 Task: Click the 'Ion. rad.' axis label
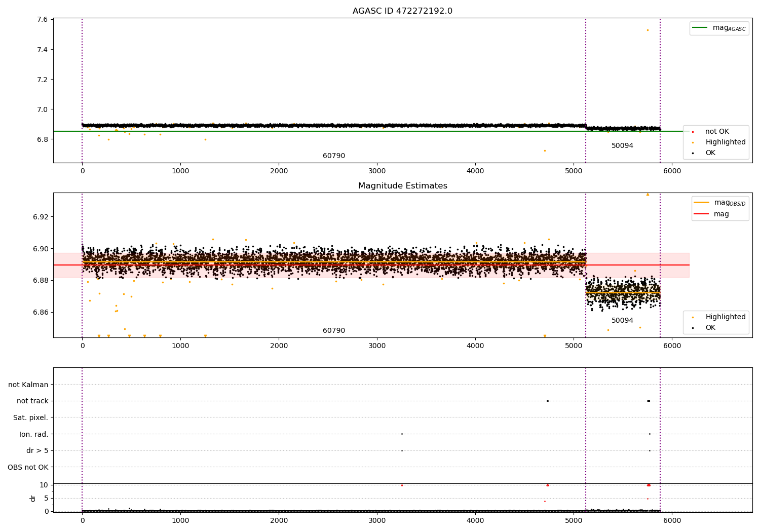pos(34,435)
